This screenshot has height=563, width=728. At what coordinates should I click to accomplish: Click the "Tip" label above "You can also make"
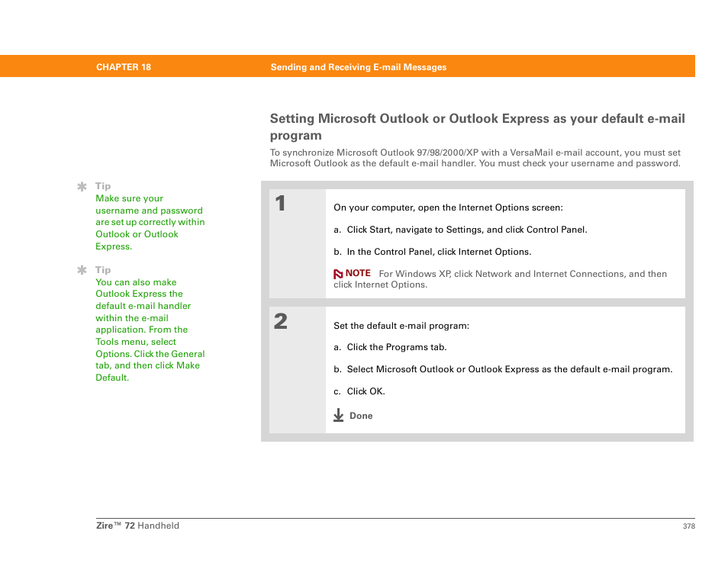point(103,269)
